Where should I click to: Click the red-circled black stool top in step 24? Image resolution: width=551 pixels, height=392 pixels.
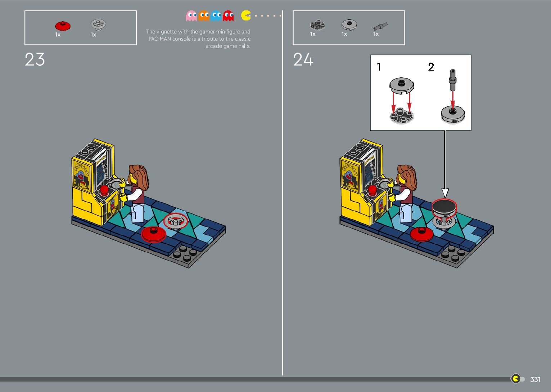(x=444, y=207)
